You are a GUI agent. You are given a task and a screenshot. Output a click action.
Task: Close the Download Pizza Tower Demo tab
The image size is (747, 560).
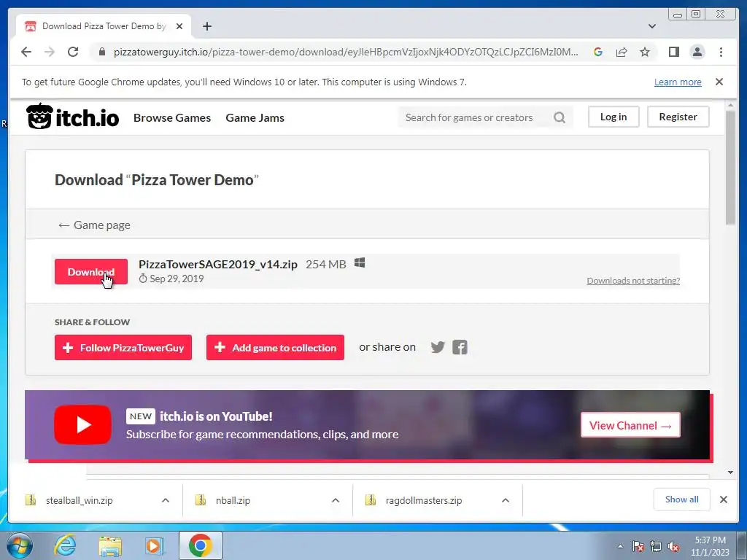[179, 26]
